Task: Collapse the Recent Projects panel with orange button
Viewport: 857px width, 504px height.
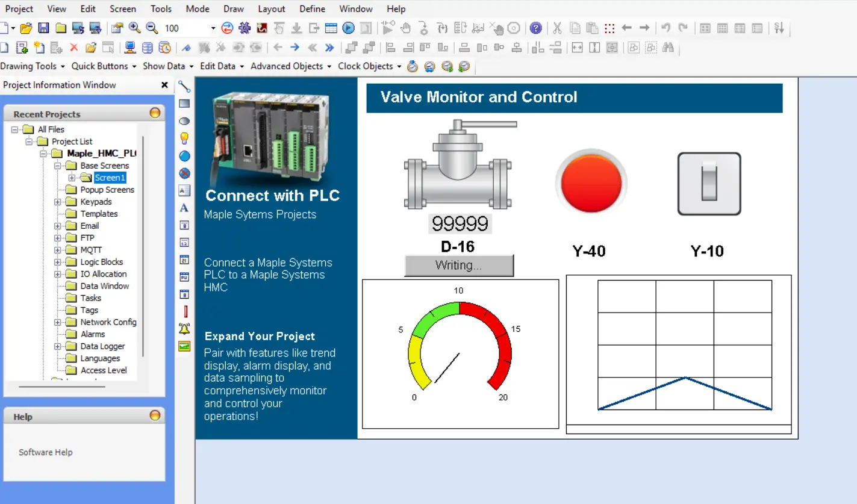Action: tap(155, 113)
